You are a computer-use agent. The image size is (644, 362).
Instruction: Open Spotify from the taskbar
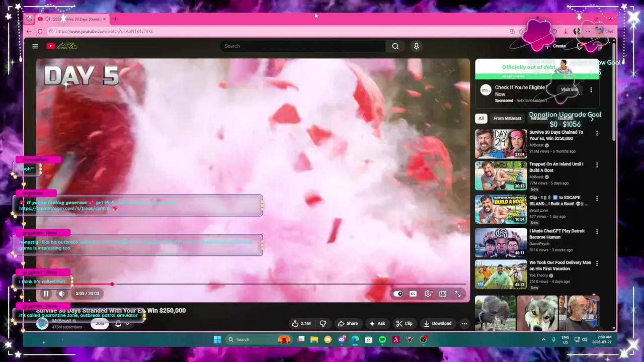click(x=382, y=339)
